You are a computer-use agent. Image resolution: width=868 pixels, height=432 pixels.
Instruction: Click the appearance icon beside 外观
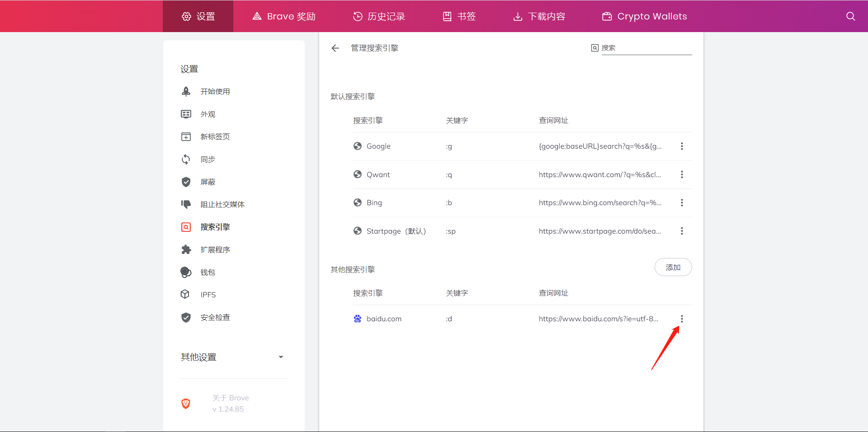[186, 114]
